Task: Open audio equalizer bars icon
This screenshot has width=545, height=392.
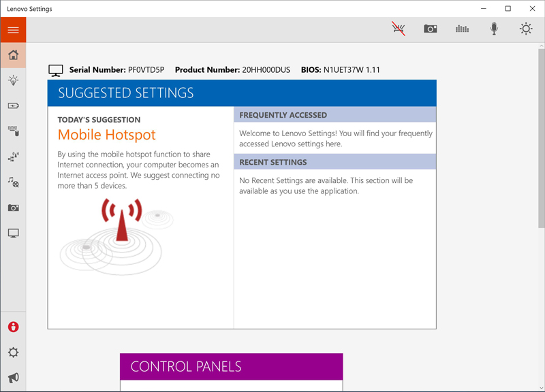Action: (462, 29)
